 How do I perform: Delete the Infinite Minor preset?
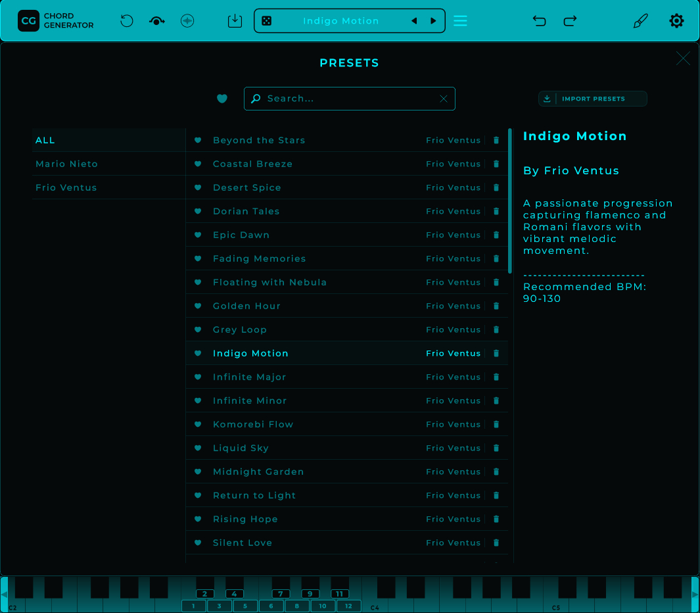[496, 401]
